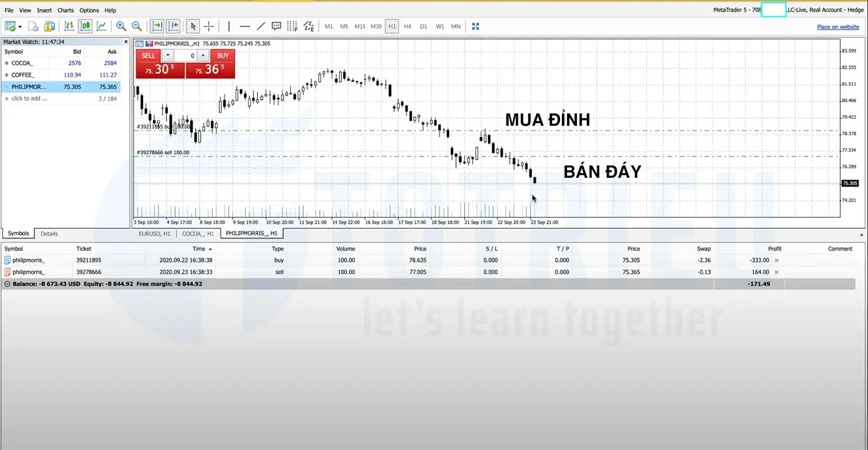
Task: Click the 75.30 sell price panel
Action: pyautogui.click(x=160, y=69)
